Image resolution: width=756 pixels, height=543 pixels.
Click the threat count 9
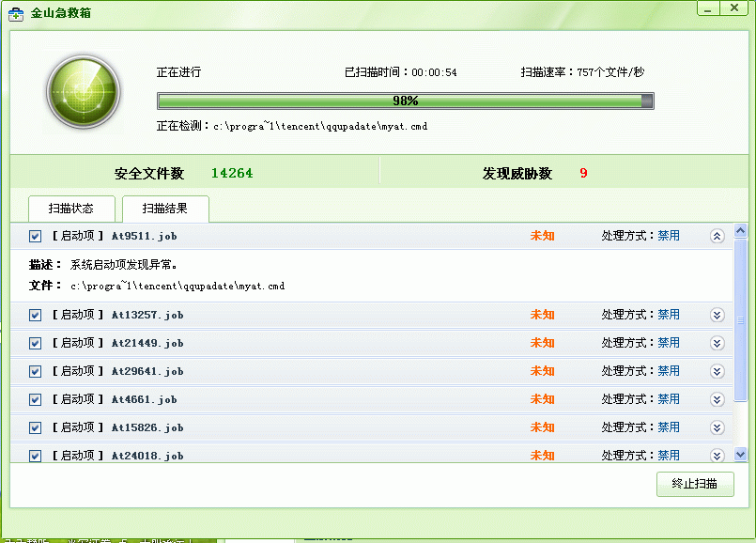(583, 173)
